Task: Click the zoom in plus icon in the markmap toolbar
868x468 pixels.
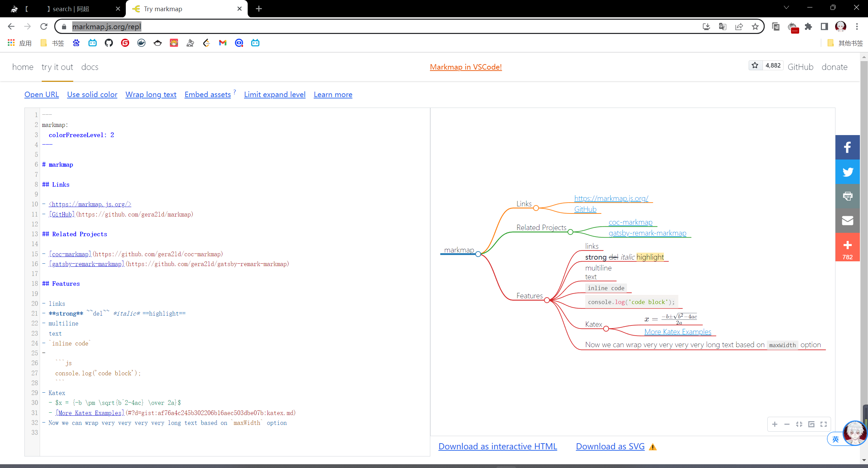Action: [775, 424]
